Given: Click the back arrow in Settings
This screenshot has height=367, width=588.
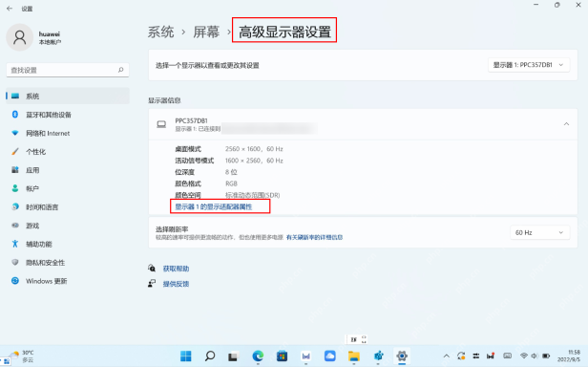Looking at the screenshot, I should 10,9.
